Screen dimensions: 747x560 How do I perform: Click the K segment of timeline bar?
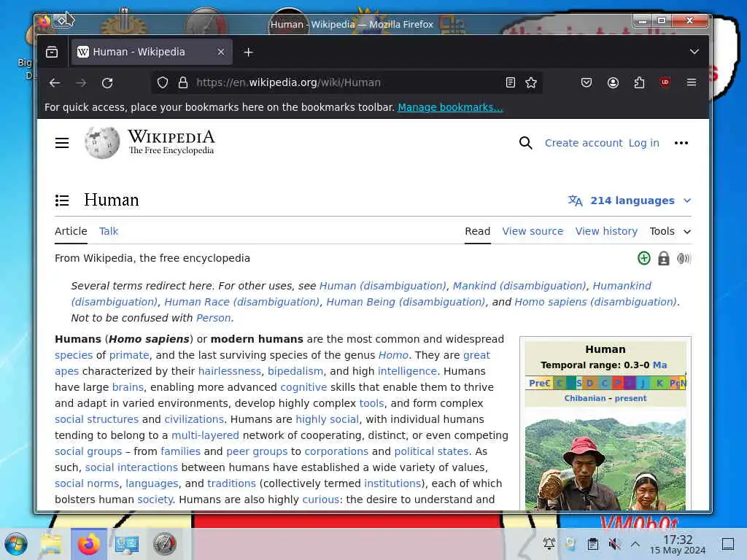[x=659, y=383]
